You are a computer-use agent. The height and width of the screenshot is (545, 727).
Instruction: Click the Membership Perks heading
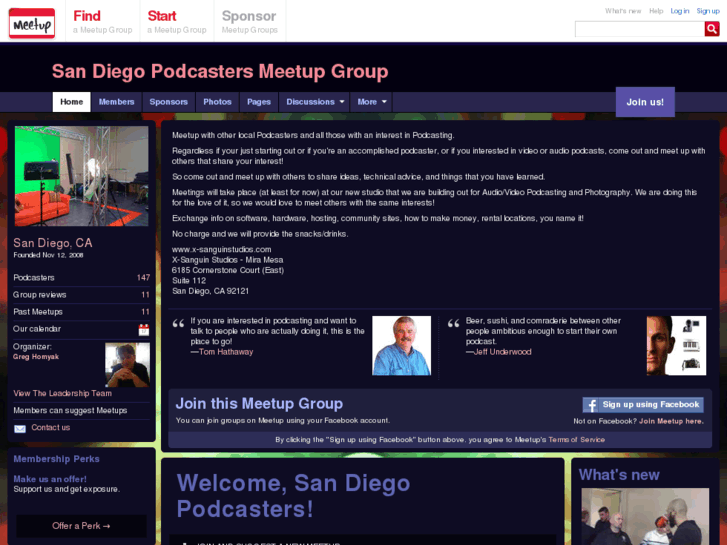(x=57, y=459)
